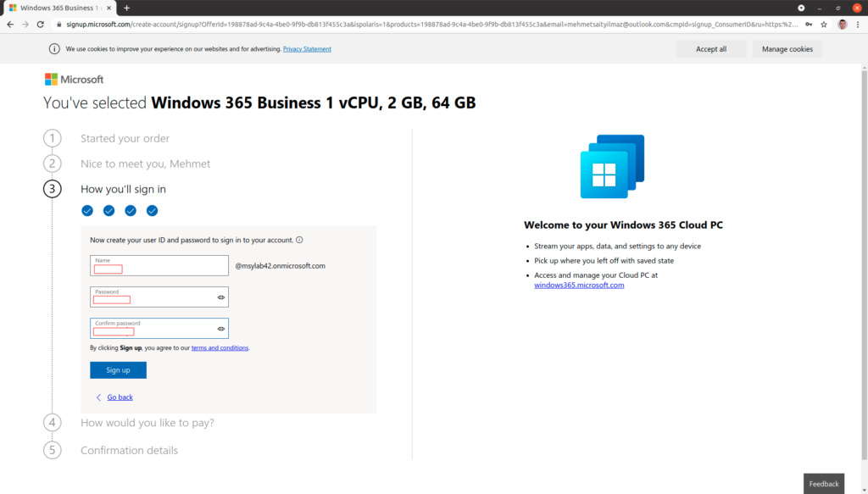868x494 pixels.
Task: Go back with the browser back arrow
Action: click(10, 25)
